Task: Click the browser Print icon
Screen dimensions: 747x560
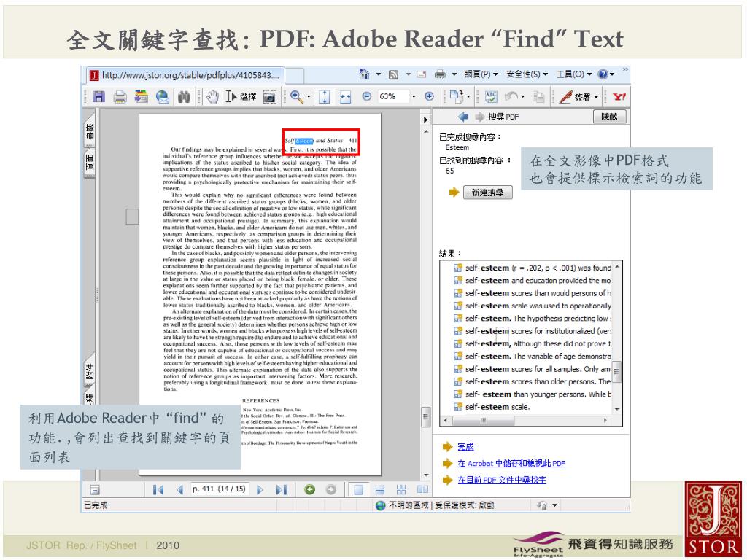Action: (440, 74)
